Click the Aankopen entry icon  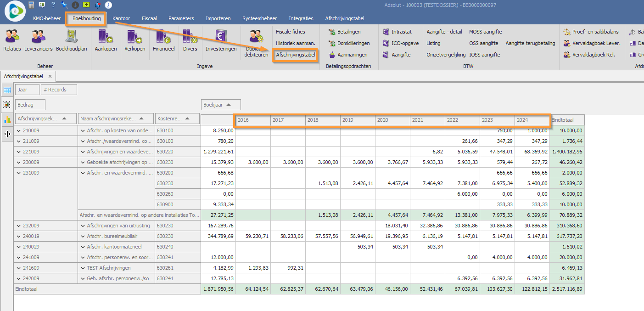pos(106,37)
